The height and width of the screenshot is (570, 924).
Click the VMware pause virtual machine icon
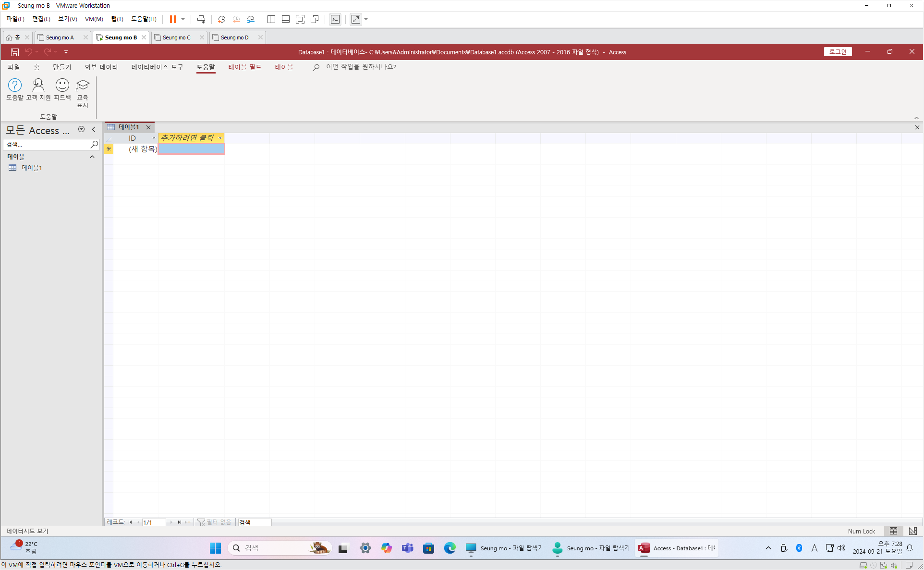[x=172, y=19]
